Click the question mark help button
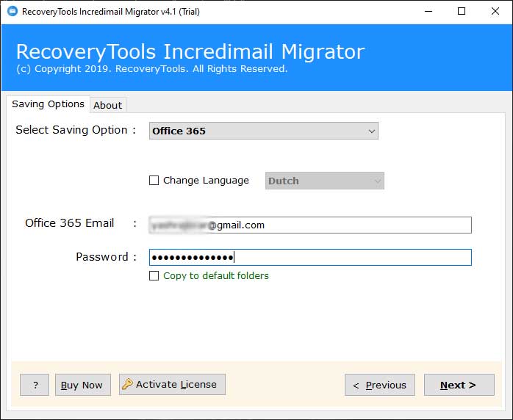 35,385
